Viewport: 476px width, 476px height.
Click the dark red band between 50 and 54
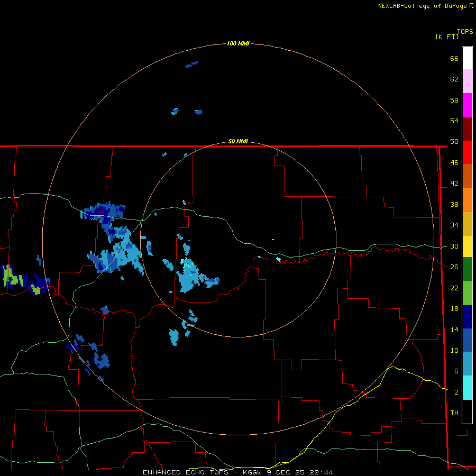[467, 129]
